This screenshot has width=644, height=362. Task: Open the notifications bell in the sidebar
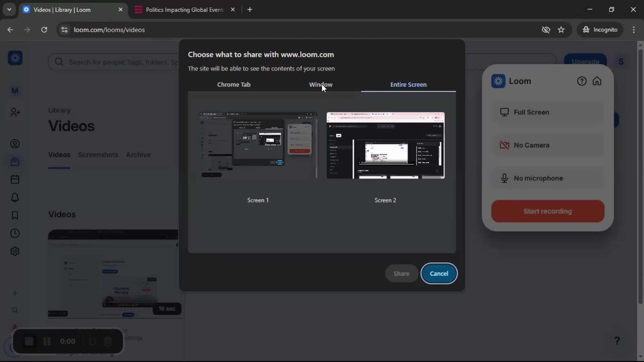pos(15,197)
